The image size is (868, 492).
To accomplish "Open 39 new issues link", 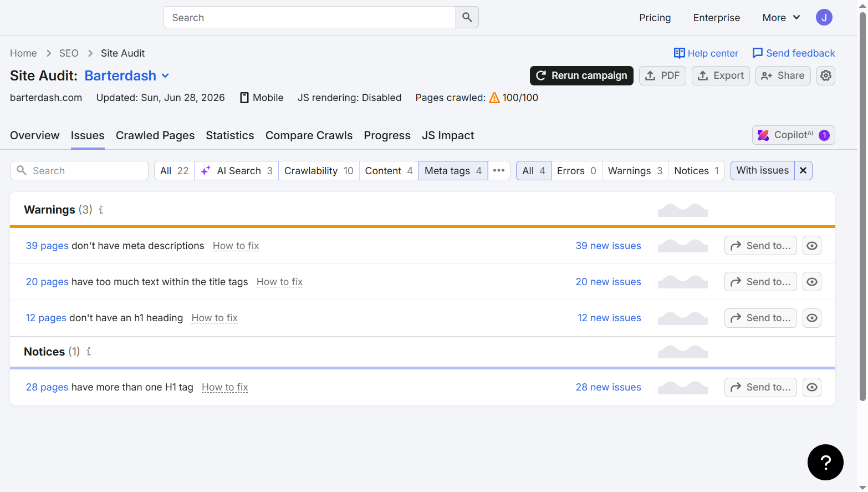I will [x=608, y=246].
